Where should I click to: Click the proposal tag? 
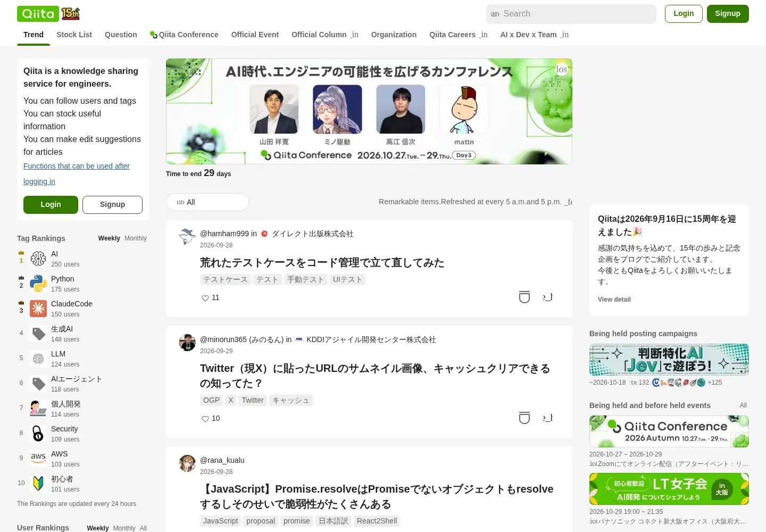click(x=261, y=521)
